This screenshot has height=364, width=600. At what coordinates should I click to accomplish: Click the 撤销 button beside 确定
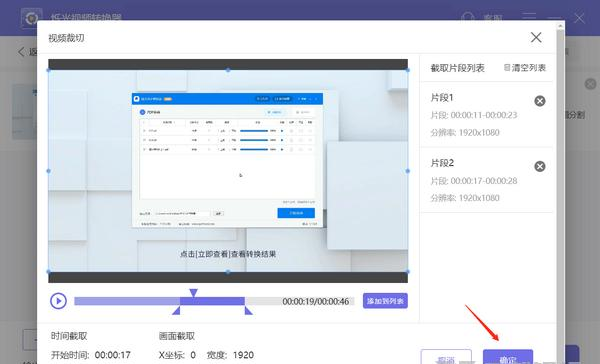click(x=446, y=357)
